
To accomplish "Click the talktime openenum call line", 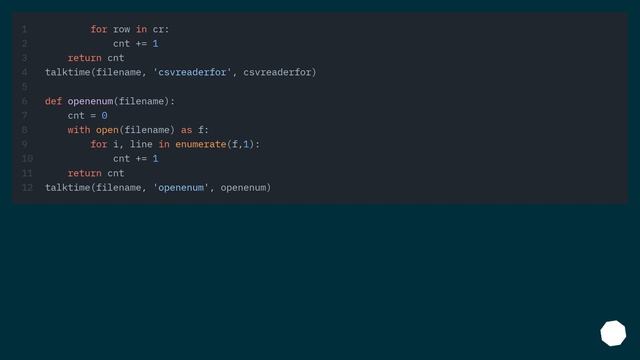I will click(158, 187).
